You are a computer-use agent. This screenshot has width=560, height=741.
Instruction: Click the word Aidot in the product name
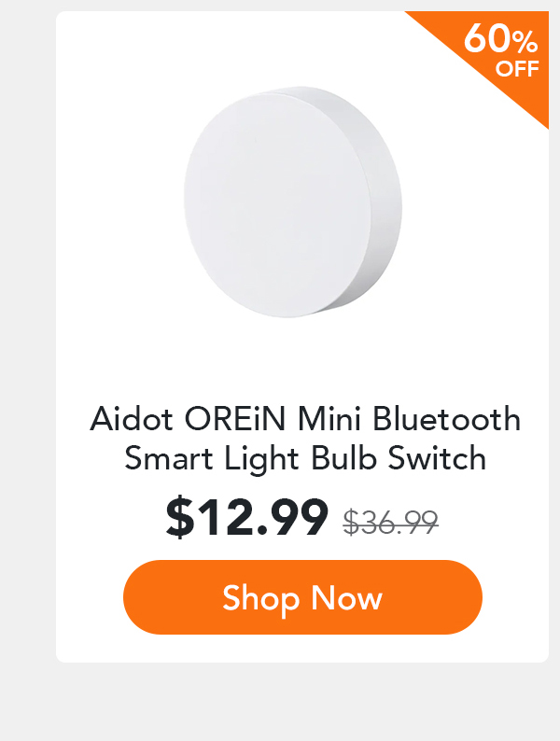click(x=132, y=419)
